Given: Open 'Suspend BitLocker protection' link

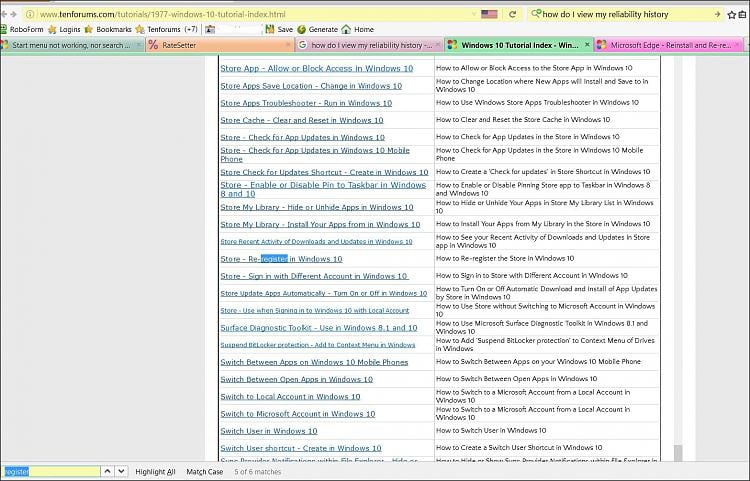Looking at the screenshot, I should tap(318, 345).
